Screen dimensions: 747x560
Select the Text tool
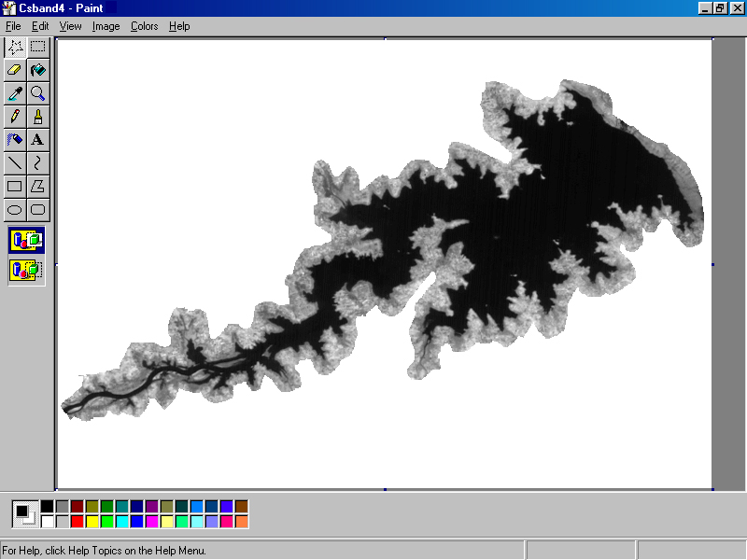tap(38, 140)
